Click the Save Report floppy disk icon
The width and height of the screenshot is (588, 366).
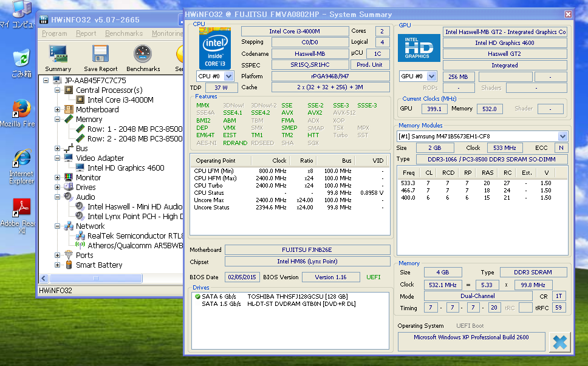pyautogui.click(x=100, y=53)
